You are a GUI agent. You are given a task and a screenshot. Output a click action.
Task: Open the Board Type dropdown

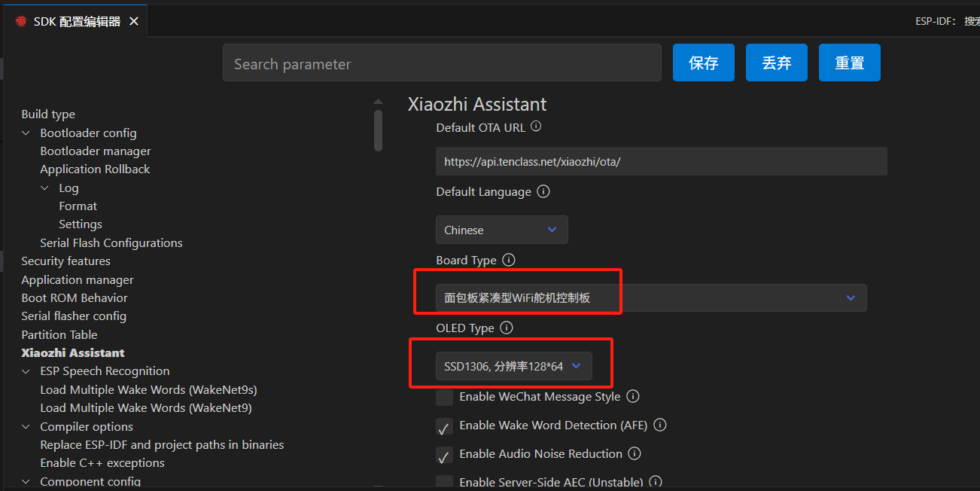(650, 297)
